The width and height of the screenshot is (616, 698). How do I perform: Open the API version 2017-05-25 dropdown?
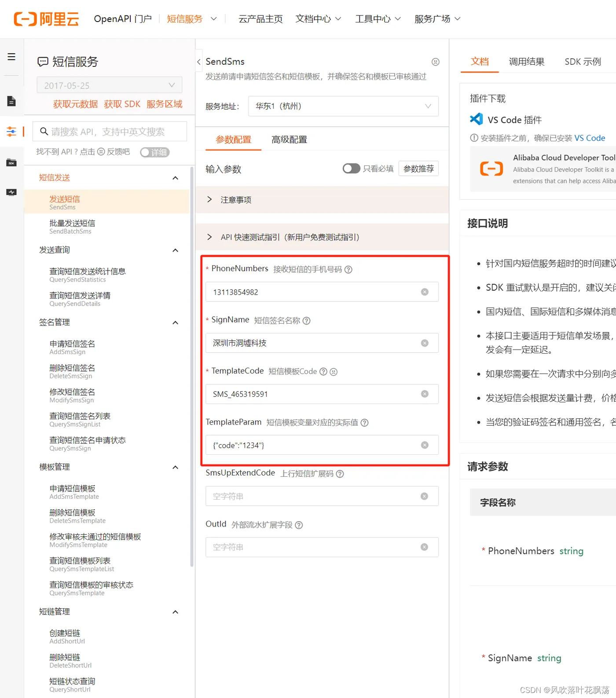coord(110,85)
